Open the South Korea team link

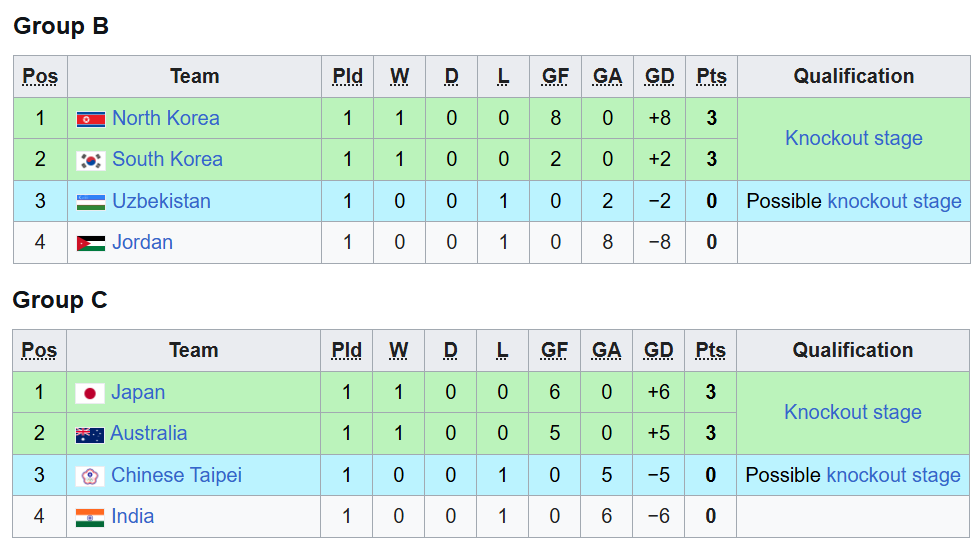click(167, 159)
